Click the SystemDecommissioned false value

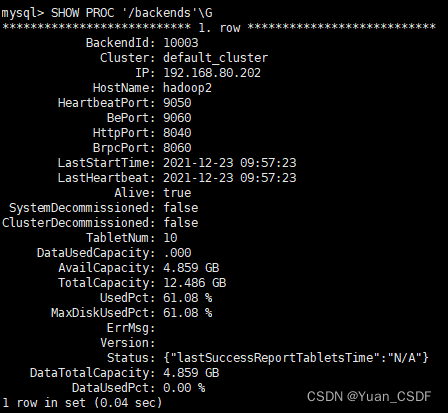click(181, 208)
